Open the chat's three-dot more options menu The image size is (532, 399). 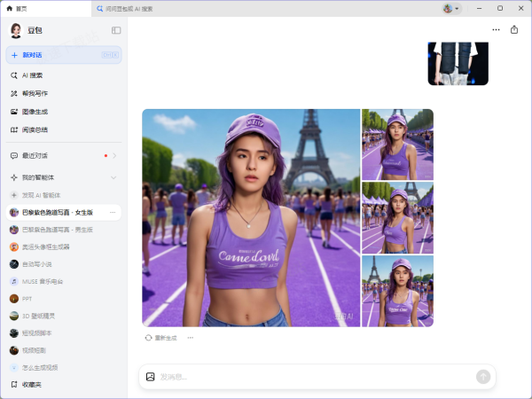(496, 29)
